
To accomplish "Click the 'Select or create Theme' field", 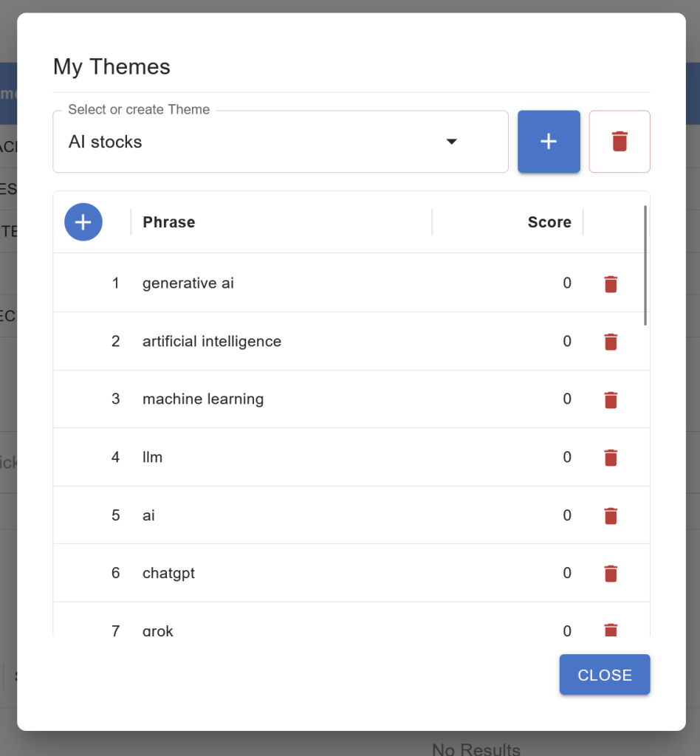I will [x=251, y=142].
